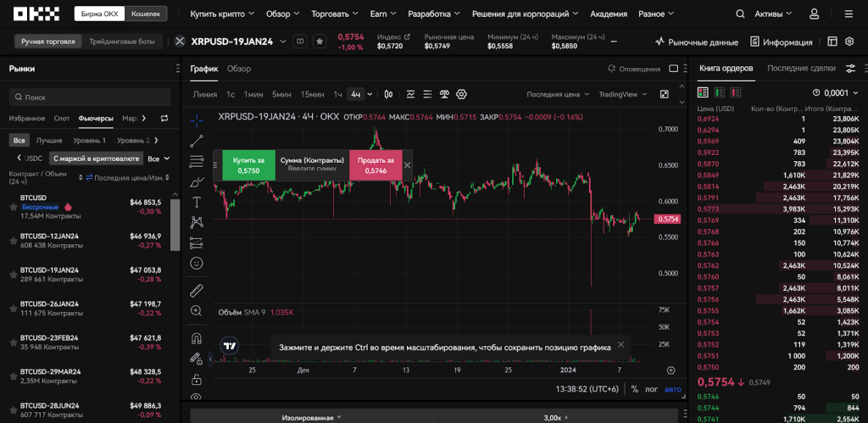Toggle the log scale option

(x=652, y=389)
